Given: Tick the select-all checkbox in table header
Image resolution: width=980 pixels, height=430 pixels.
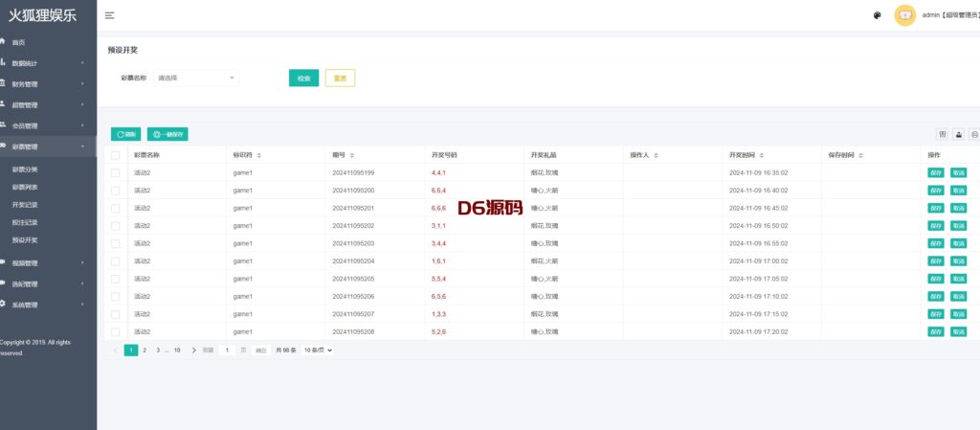Looking at the screenshot, I should [115, 155].
